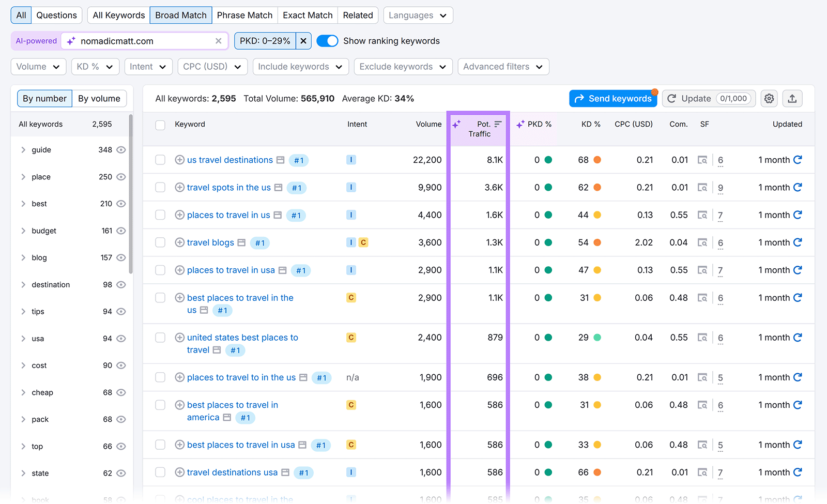Open the Languages dropdown
This screenshot has height=504, width=827.
coord(418,15)
